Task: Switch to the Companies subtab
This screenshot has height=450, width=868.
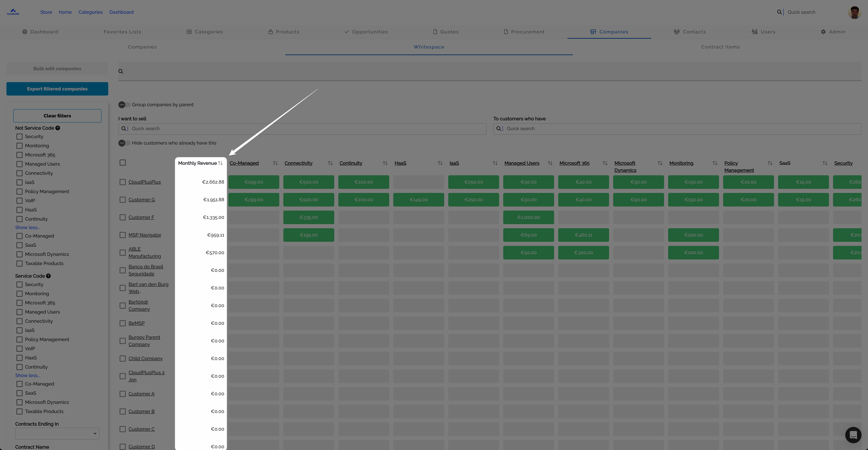Action: 142,47
